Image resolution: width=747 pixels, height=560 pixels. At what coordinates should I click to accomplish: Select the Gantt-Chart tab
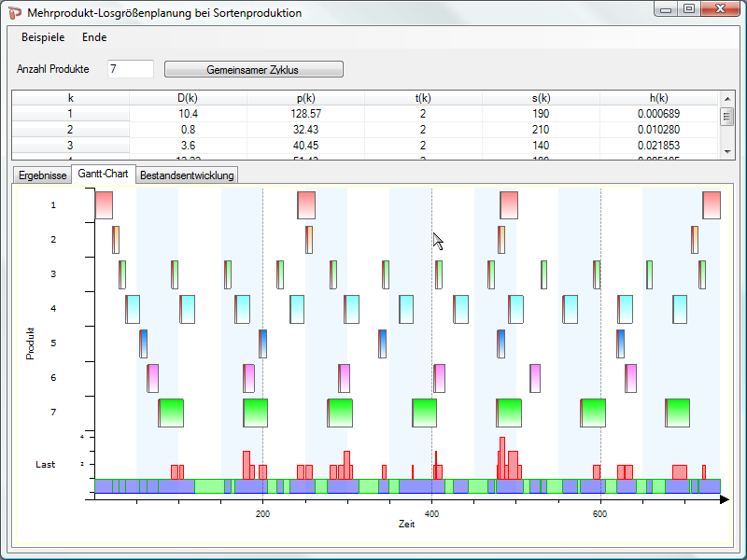[x=103, y=175]
